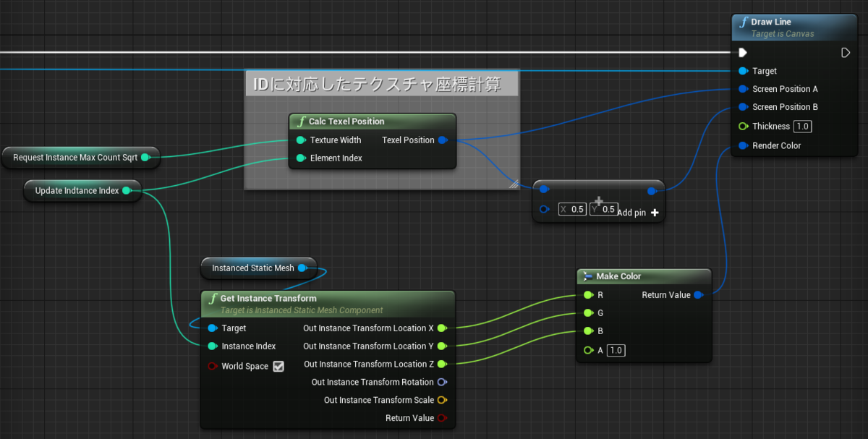Select the Screen Position B pin
Viewport: 868px width, 439px height.
coord(742,107)
